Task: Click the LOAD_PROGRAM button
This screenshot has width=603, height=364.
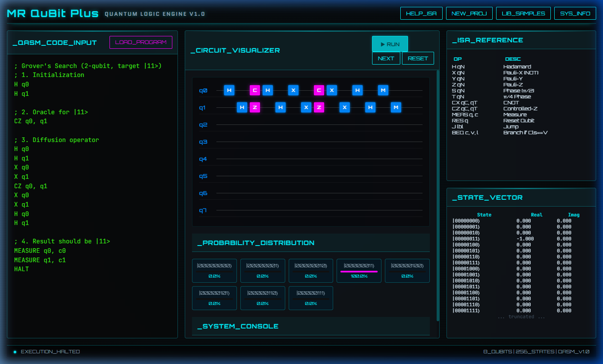Action: [141, 42]
